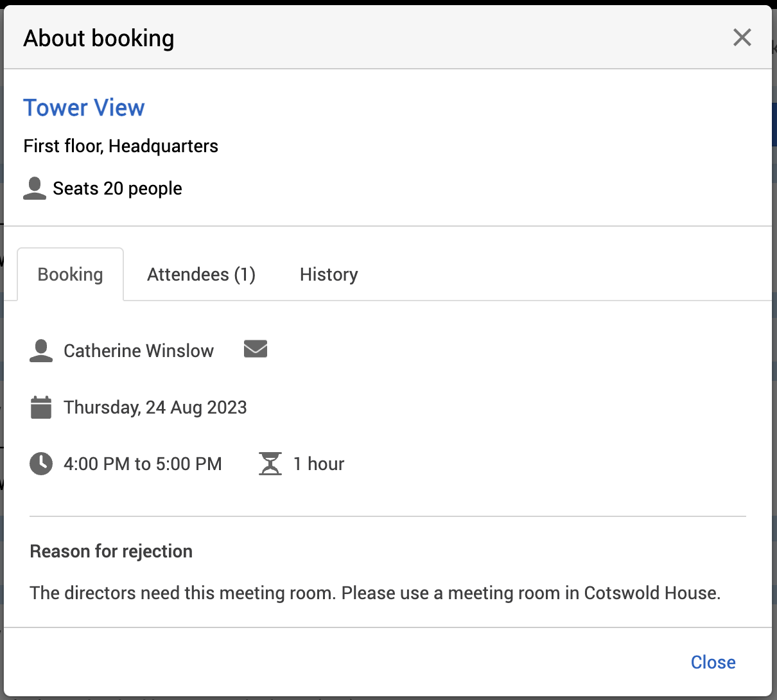This screenshot has height=700, width=777.
Task: Click the calendar icon next to the date
Action: (x=41, y=408)
